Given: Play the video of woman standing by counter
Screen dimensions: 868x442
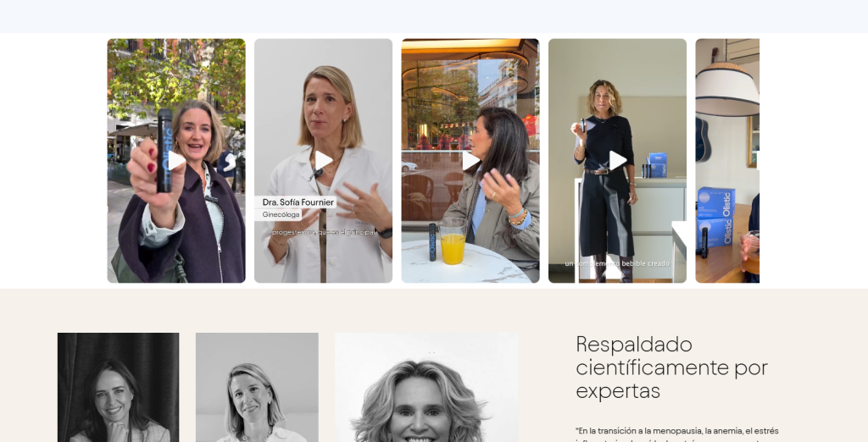Looking at the screenshot, I should [x=617, y=160].
